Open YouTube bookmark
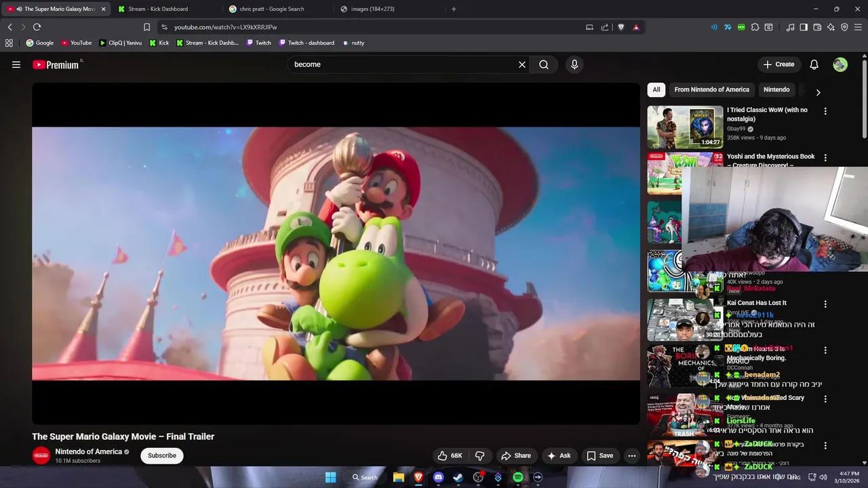Viewport: 868px width, 488px height. 77,43
